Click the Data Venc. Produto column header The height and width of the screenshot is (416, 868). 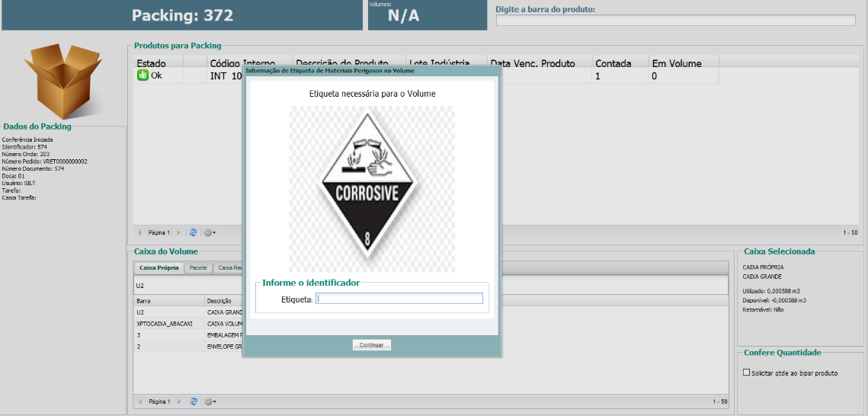pyautogui.click(x=540, y=63)
